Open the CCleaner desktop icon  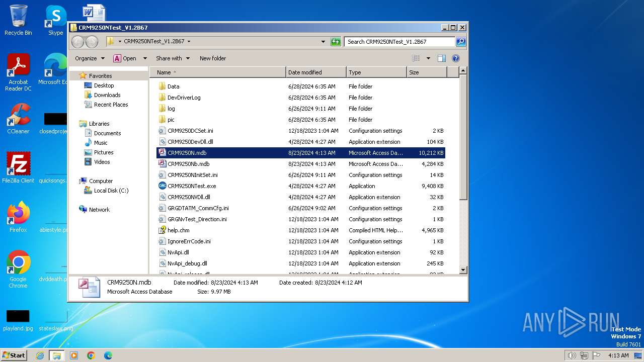pos(18,119)
